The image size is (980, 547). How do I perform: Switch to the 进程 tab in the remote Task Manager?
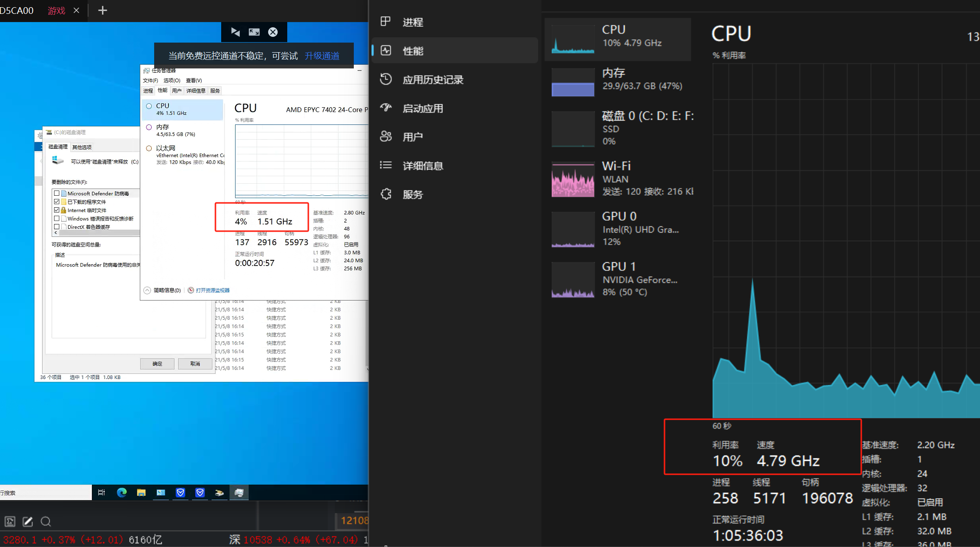coord(148,90)
